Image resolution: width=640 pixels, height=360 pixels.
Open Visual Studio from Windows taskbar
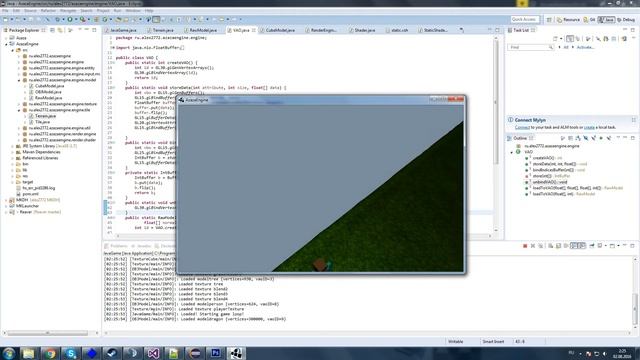pyautogui.click(x=153, y=353)
